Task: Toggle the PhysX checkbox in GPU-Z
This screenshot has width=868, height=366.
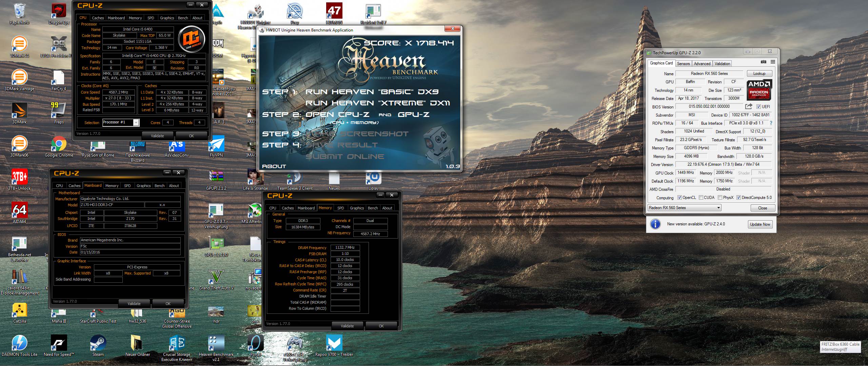Action: [x=720, y=198]
